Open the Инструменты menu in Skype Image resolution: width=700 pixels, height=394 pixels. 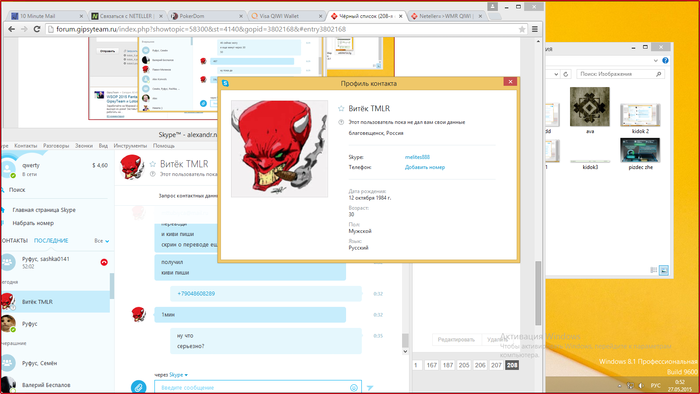pyautogui.click(x=130, y=146)
